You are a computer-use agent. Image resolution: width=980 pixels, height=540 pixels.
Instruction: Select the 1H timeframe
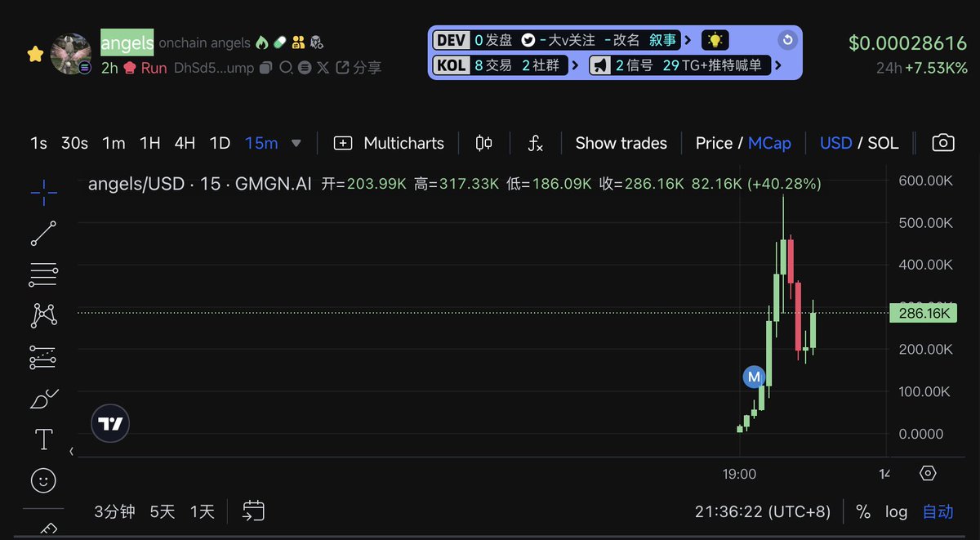(149, 143)
